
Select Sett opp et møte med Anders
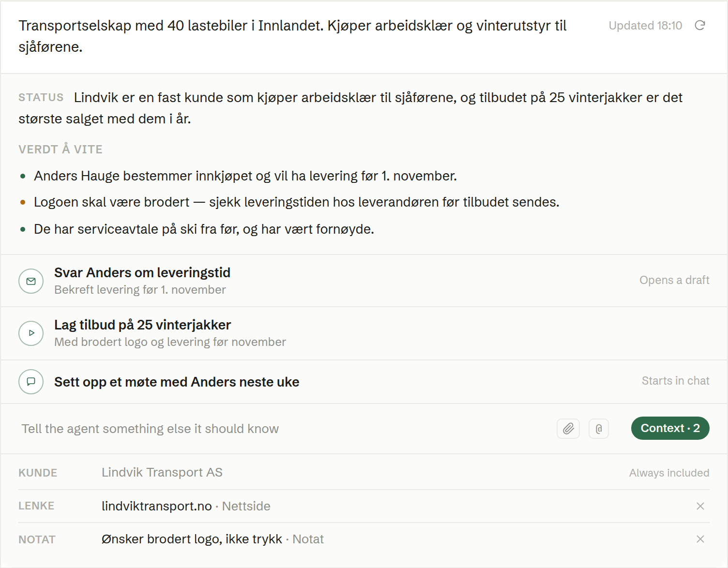point(364,382)
